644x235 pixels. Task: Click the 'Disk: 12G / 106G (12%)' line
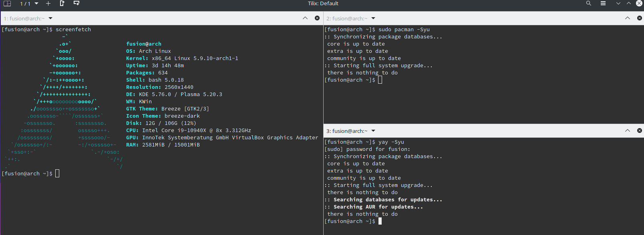(x=161, y=123)
